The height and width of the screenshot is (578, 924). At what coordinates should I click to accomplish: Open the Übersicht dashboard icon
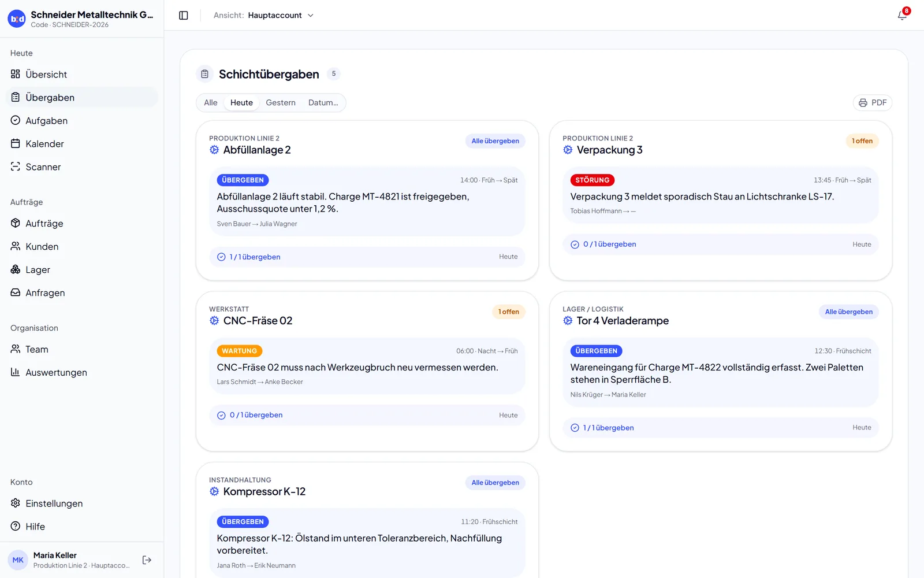coord(16,74)
